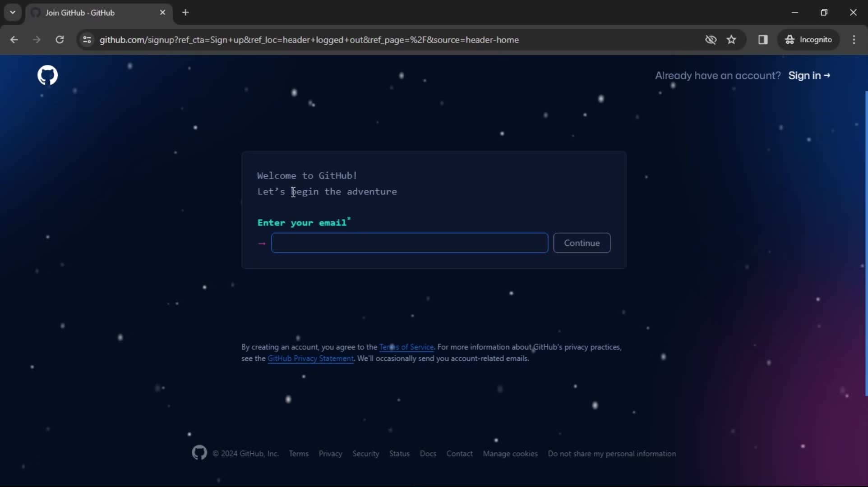Click the page reload icon
Image resolution: width=868 pixels, height=487 pixels.
(59, 39)
